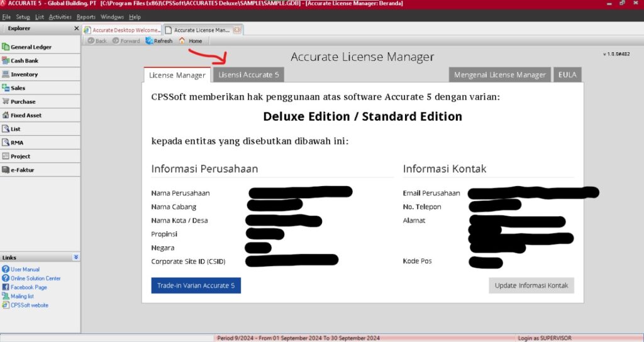This screenshot has height=342, width=644.
Task: Open the Project module icon
Action: point(5,157)
